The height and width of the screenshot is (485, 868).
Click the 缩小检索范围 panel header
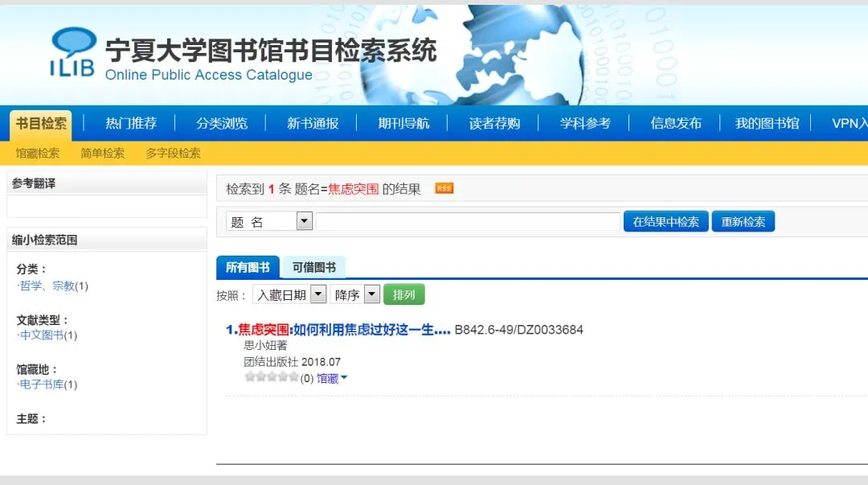(107, 240)
